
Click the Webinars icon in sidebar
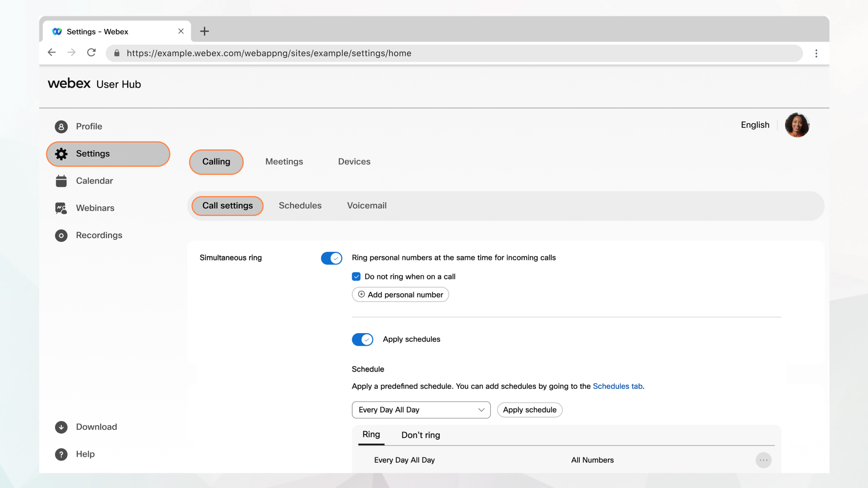pos(61,208)
